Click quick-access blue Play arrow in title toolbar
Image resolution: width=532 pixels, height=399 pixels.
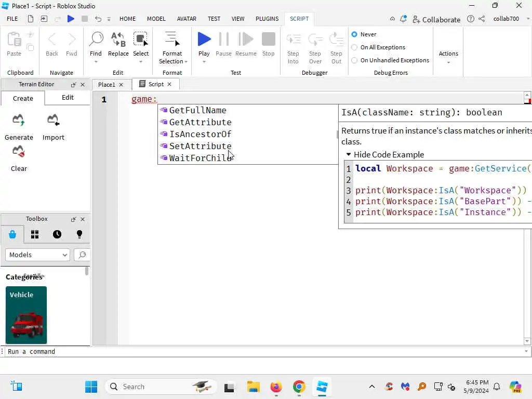coord(71,19)
